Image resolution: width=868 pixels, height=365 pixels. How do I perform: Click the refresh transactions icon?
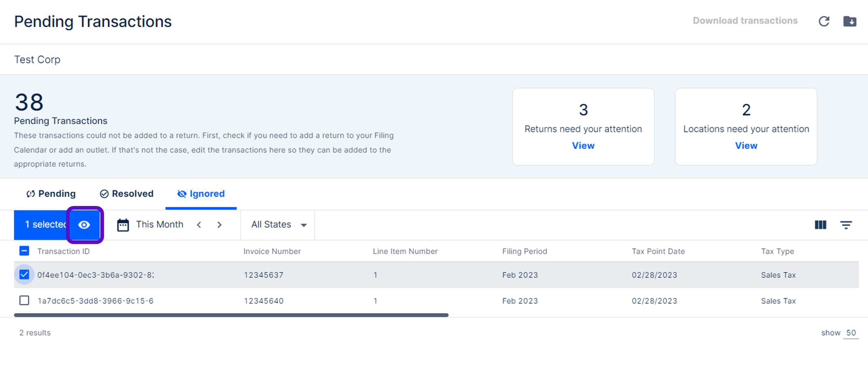824,21
